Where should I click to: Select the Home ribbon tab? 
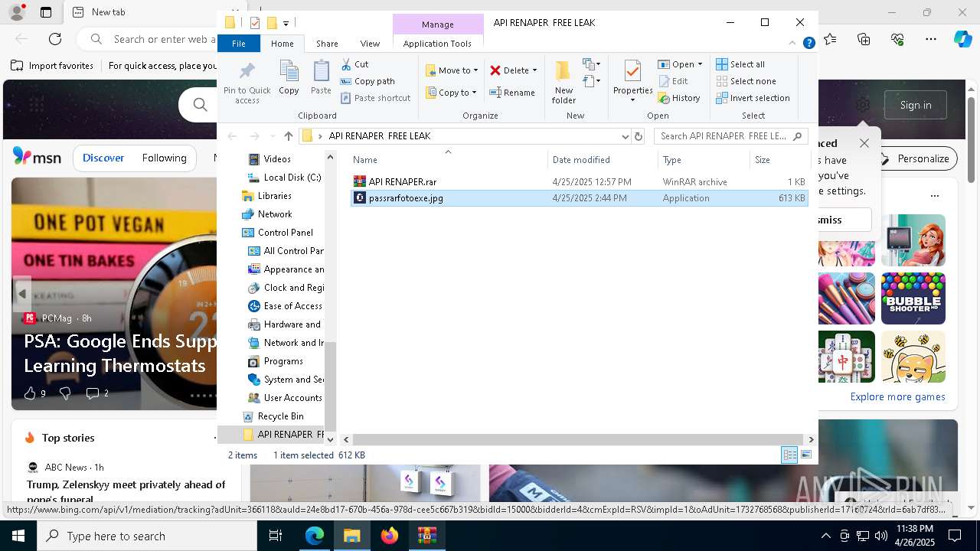pos(282,44)
